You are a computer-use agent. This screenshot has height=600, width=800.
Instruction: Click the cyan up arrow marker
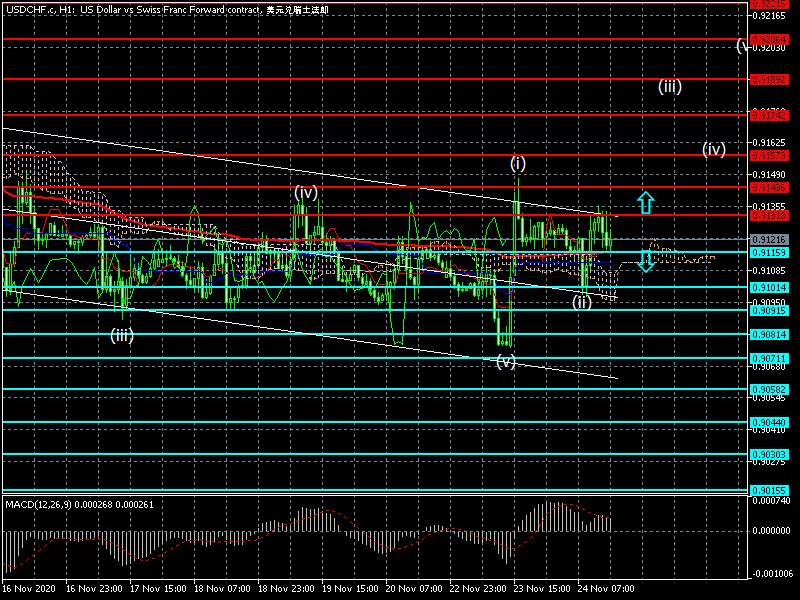(x=646, y=203)
